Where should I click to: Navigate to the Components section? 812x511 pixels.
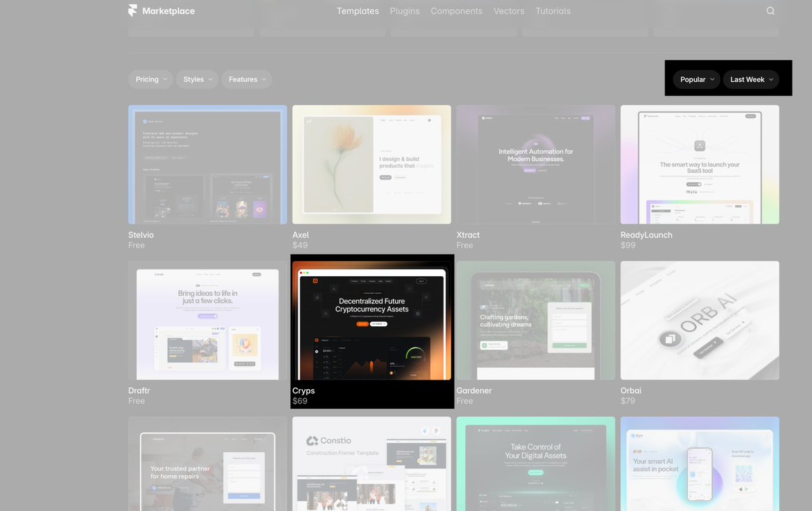(456, 11)
